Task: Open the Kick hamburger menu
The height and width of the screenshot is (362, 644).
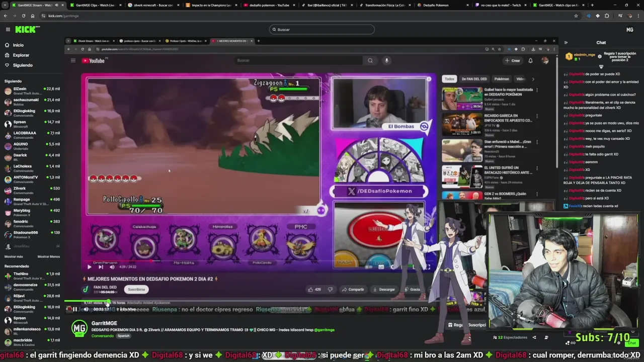Action: 8,30
